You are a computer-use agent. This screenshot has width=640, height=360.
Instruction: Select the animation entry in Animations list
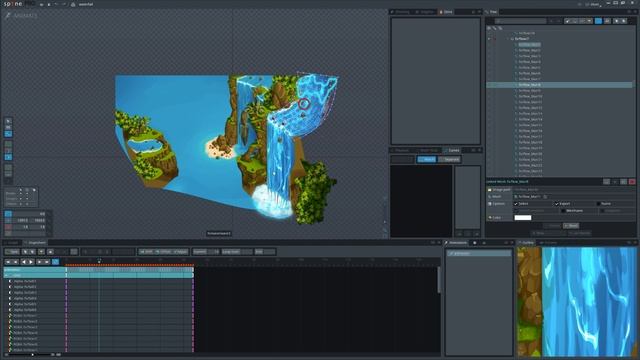[x=480, y=253]
